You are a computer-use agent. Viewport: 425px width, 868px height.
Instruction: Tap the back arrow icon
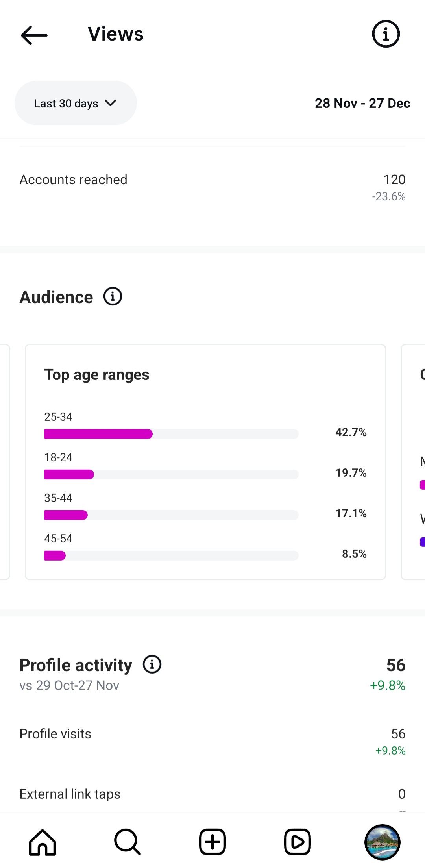click(34, 35)
